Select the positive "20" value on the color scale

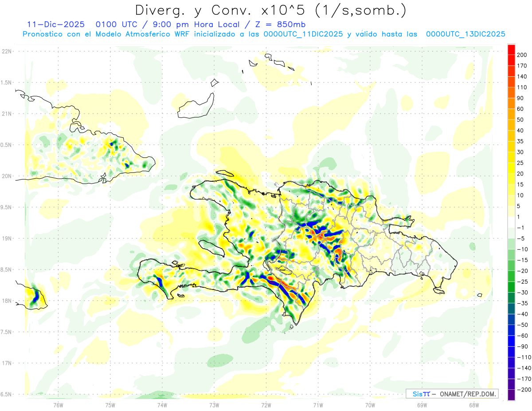pos(521,173)
